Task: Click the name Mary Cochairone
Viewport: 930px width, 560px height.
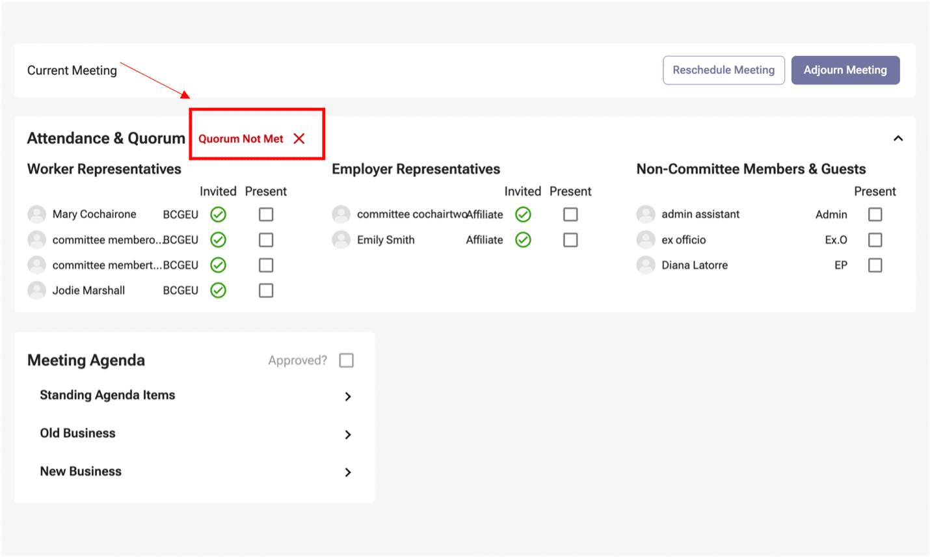Action: click(x=94, y=214)
